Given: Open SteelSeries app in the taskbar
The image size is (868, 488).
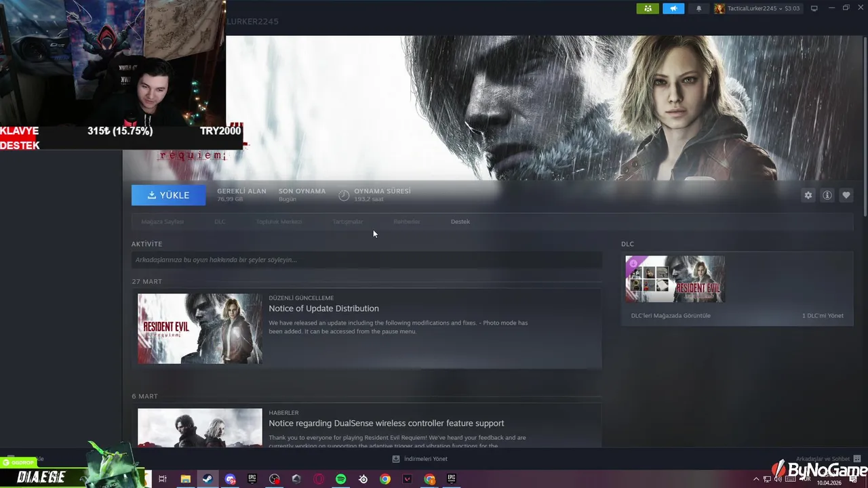Looking at the screenshot, I should [363, 479].
